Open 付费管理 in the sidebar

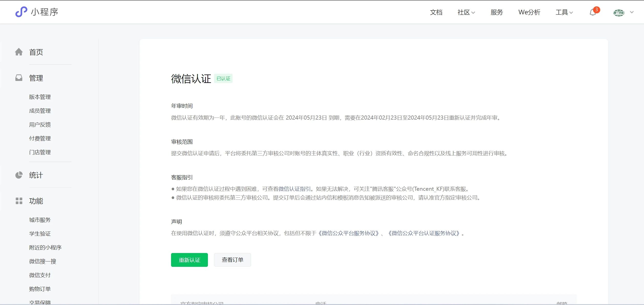pyautogui.click(x=40, y=139)
